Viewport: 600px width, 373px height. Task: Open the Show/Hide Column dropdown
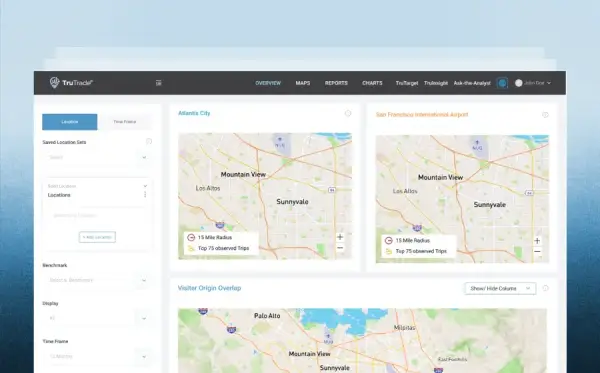click(500, 288)
